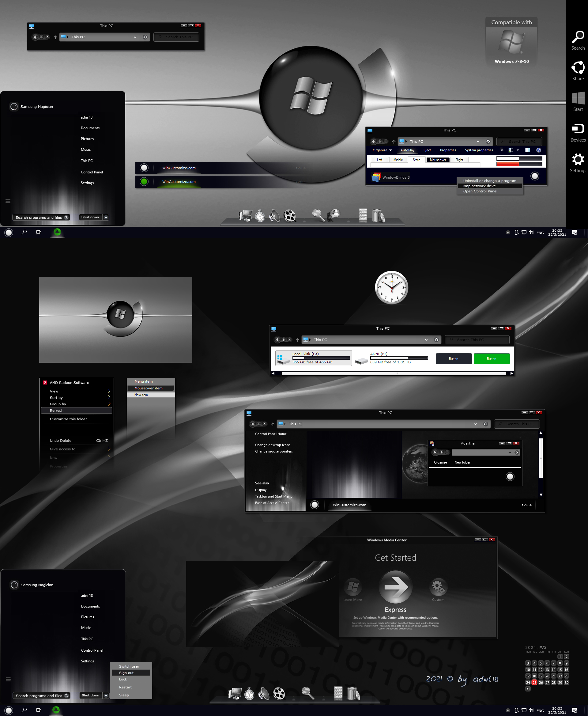
Task: Select the green radio button beside WinCustomize.com
Action: (144, 182)
